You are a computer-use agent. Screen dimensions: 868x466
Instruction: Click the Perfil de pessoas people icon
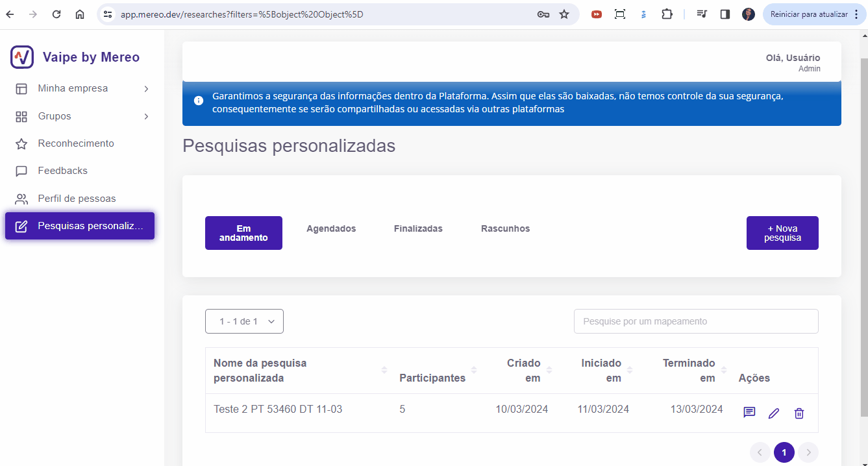point(19,198)
